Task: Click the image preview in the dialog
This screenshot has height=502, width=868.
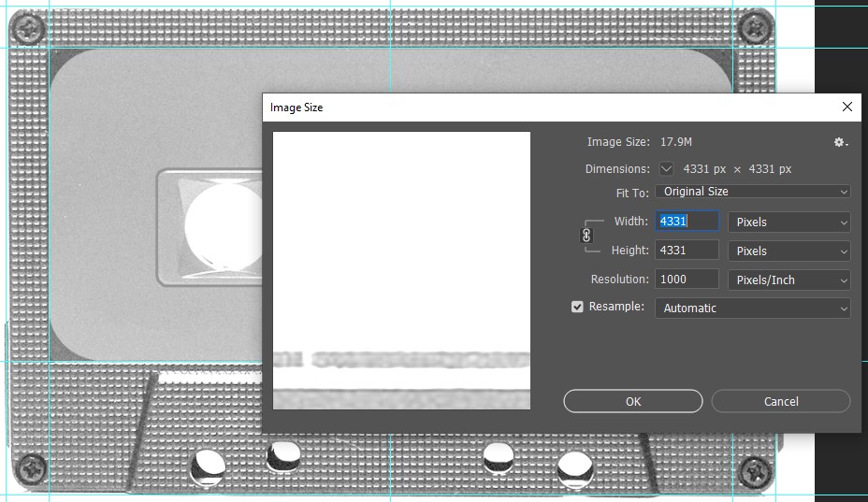Action: coord(401,270)
